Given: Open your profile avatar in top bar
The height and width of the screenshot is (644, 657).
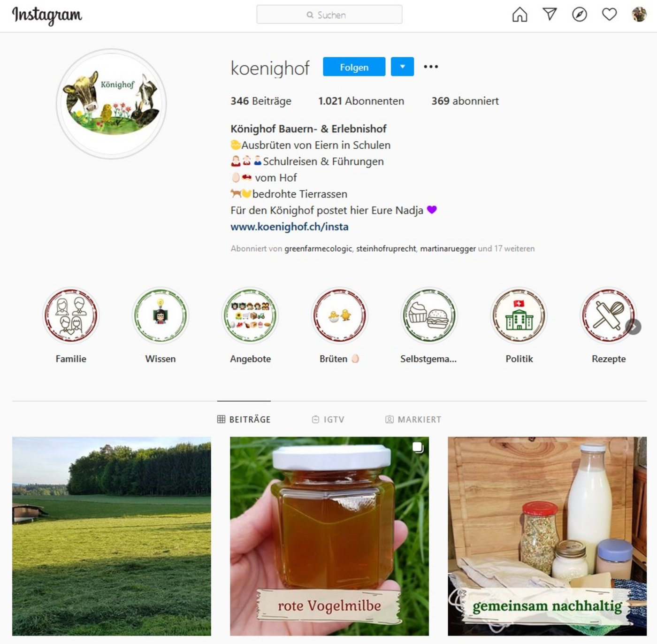Looking at the screenshot, I should 639,15.
